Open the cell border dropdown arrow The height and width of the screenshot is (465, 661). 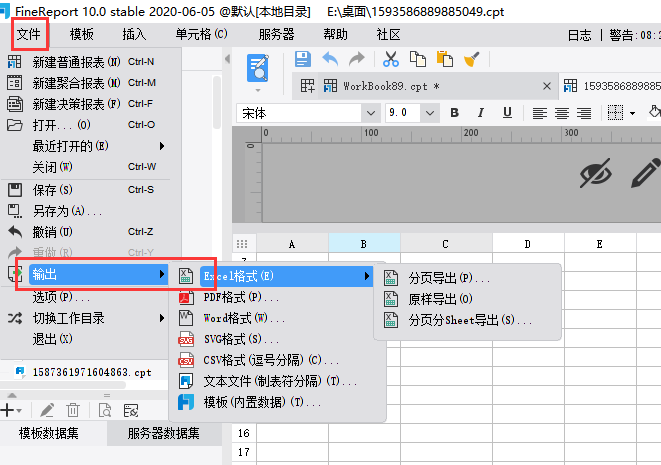[632, 113]
